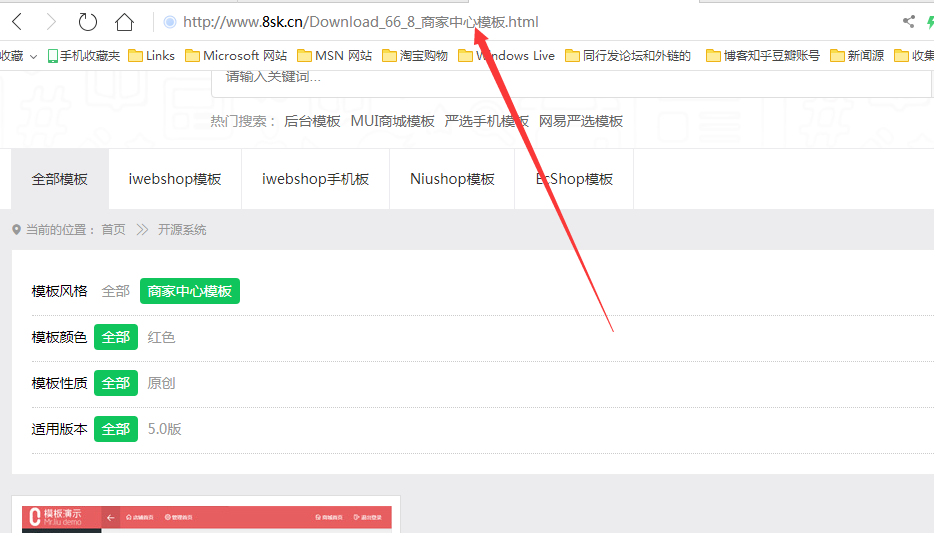
Task: Click the site info icon before the URL
Action: (x=170, y=22)
